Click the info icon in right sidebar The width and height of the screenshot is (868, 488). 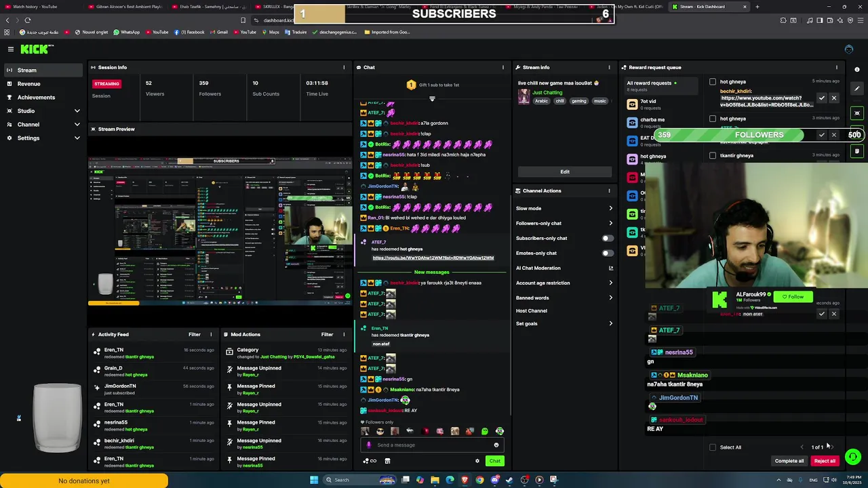[x=857, y=69]
